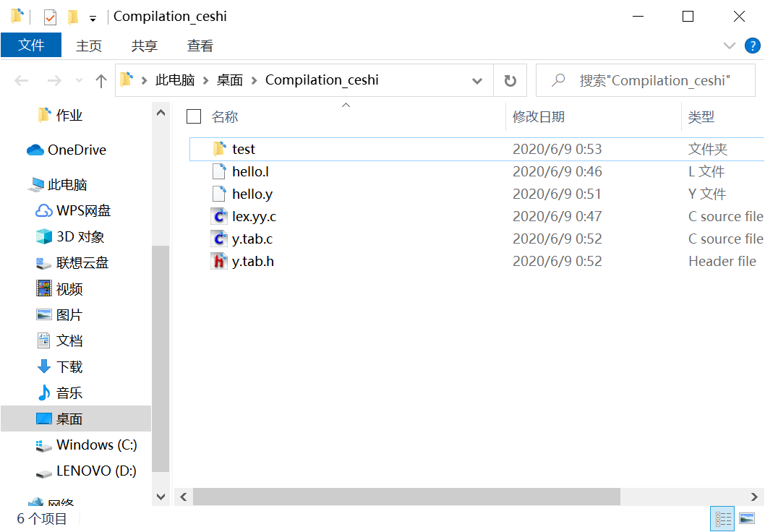Open the recent locations dropdown arrow
The height and width of the screenshot is (532, 765).
coord(79,80)
